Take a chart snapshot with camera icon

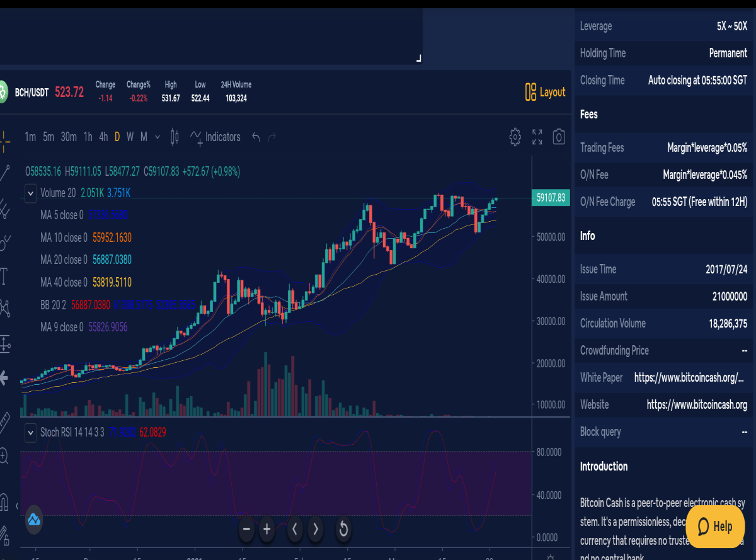pos(559,137)
